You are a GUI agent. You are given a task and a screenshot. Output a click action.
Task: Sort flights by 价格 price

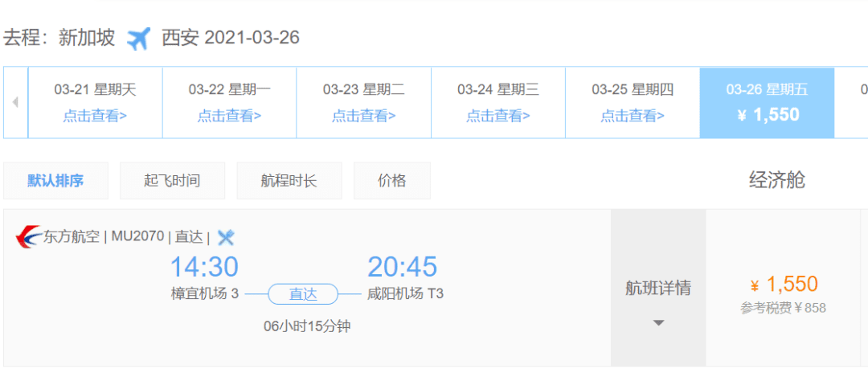392,181
